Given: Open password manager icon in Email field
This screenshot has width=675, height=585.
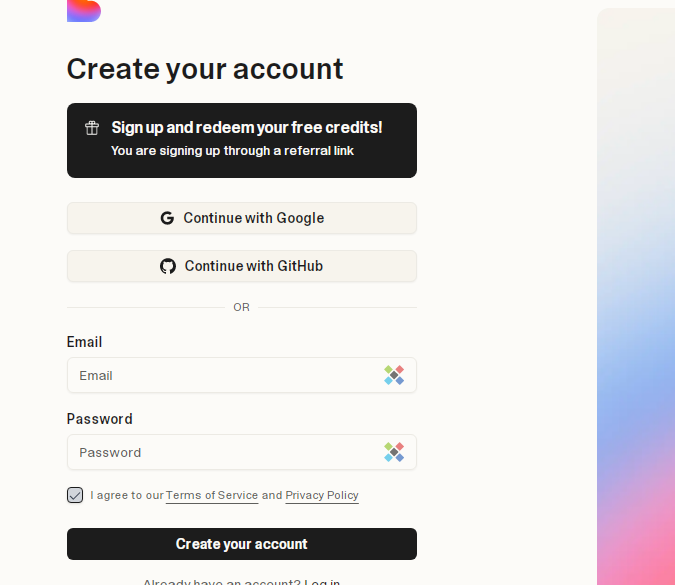Looking at the screenshot, I should tap(394, 375).
